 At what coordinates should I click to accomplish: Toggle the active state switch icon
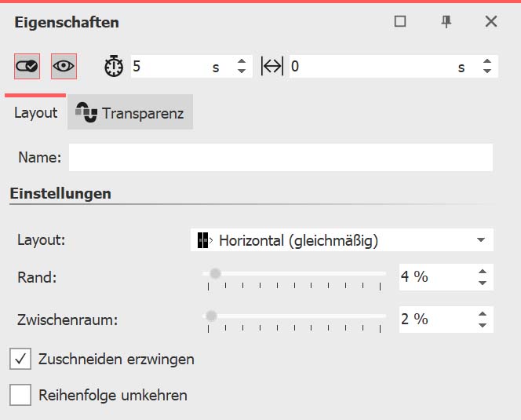pos(27,67)
